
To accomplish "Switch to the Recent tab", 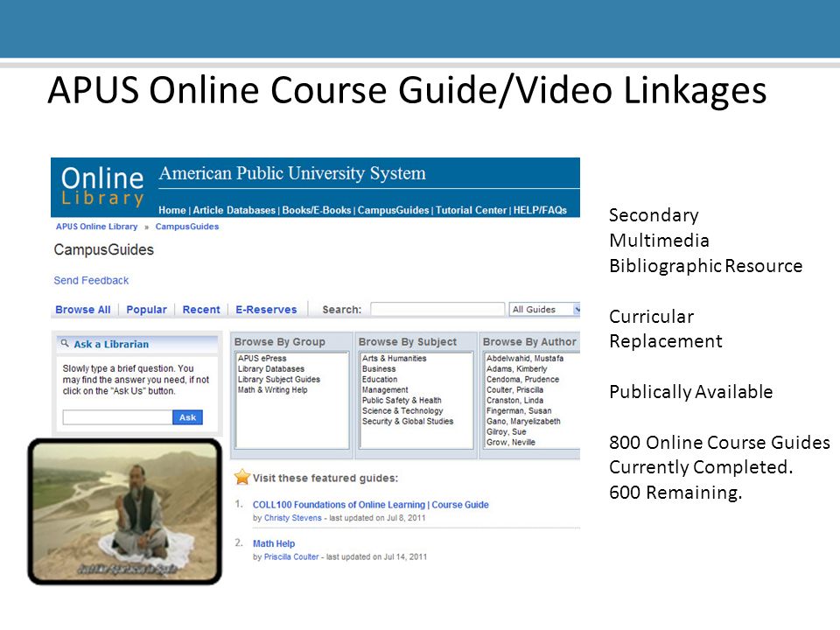I will (x=201, y=310).
